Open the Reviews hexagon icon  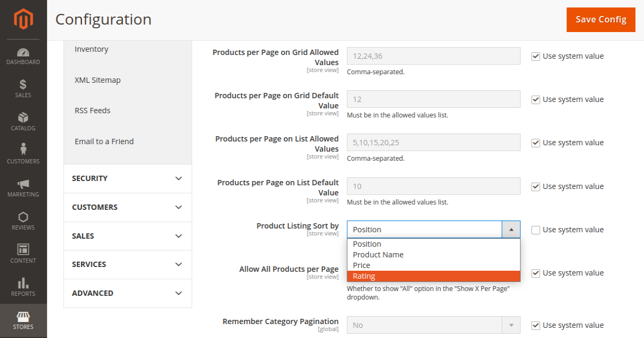tap(23, 217)
